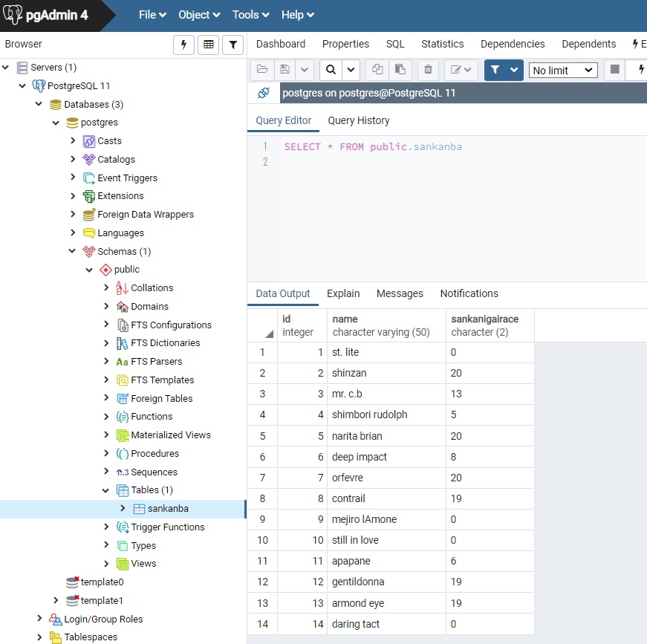Click the View Data grid icon in Browser panel
This screenshot has height=644, width=647.
pyautogui.click(x=209, y=45)
